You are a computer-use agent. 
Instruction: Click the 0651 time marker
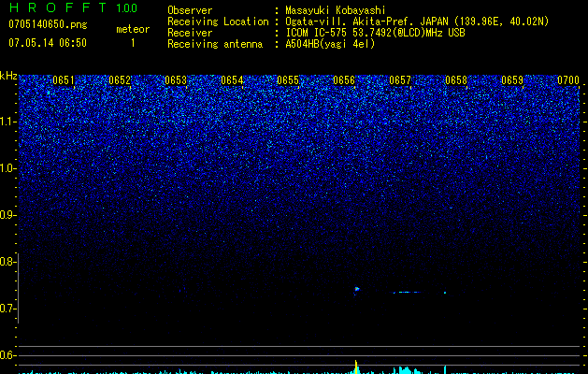pos(64,80)
